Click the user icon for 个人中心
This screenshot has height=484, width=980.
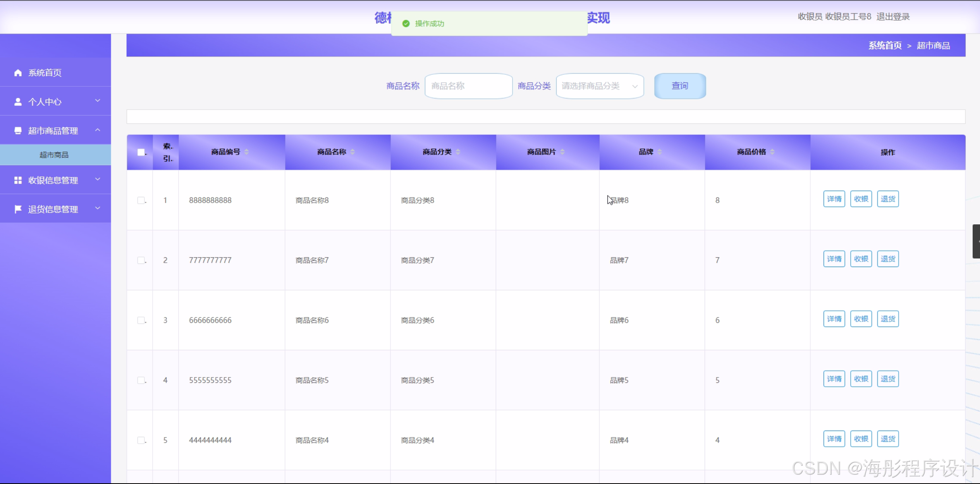pyautogui.click(x=18, y=102)
